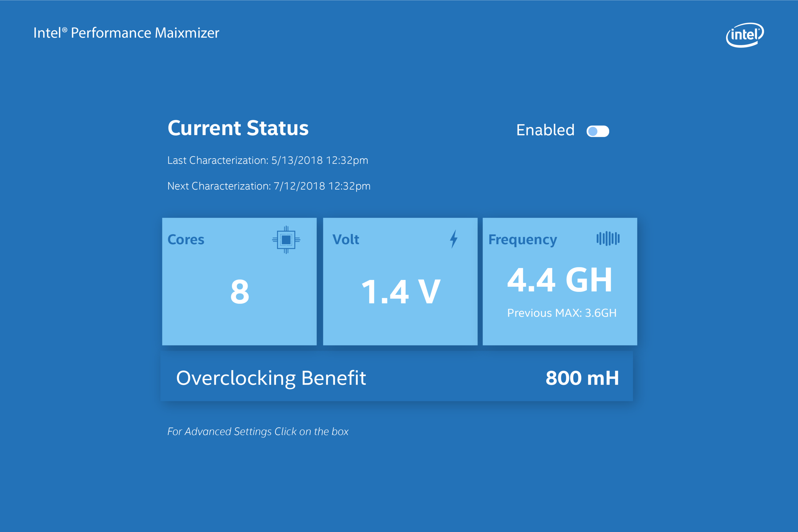Click Previous MAX: 3.6GH text

coord(561,313)
